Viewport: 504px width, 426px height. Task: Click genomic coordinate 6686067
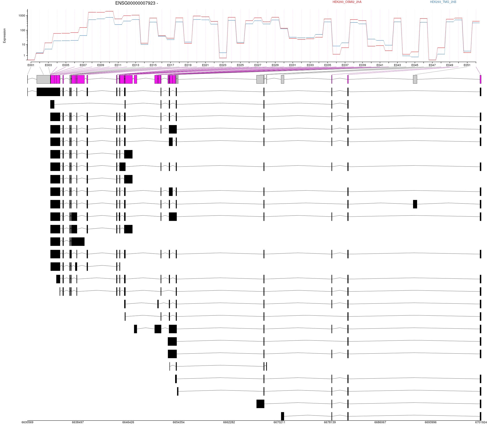click(380, 422)
